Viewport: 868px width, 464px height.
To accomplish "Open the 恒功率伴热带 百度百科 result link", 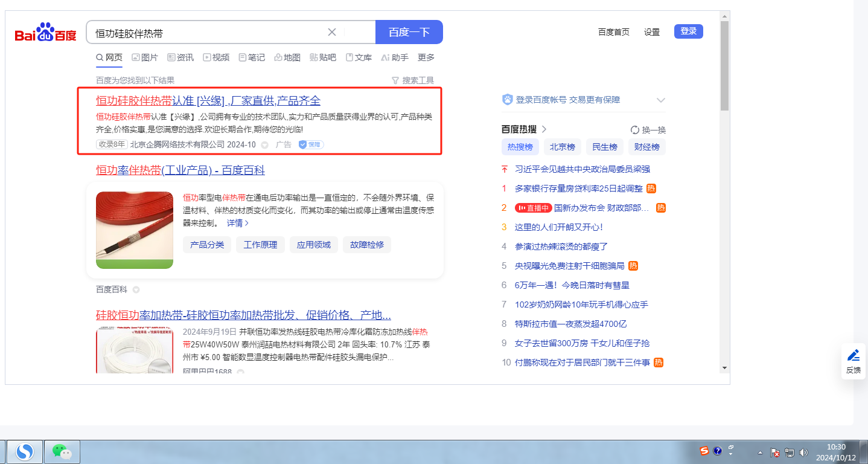I will point(180,170).
